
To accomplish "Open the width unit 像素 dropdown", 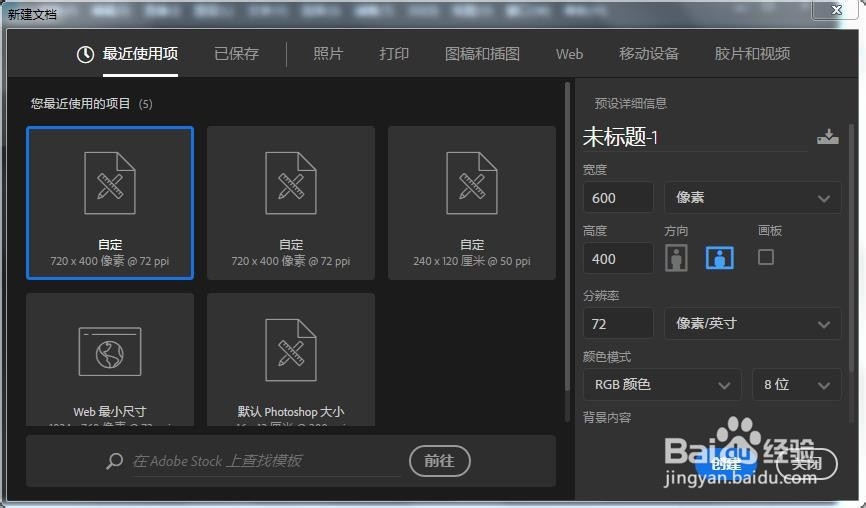I will 752,198.
